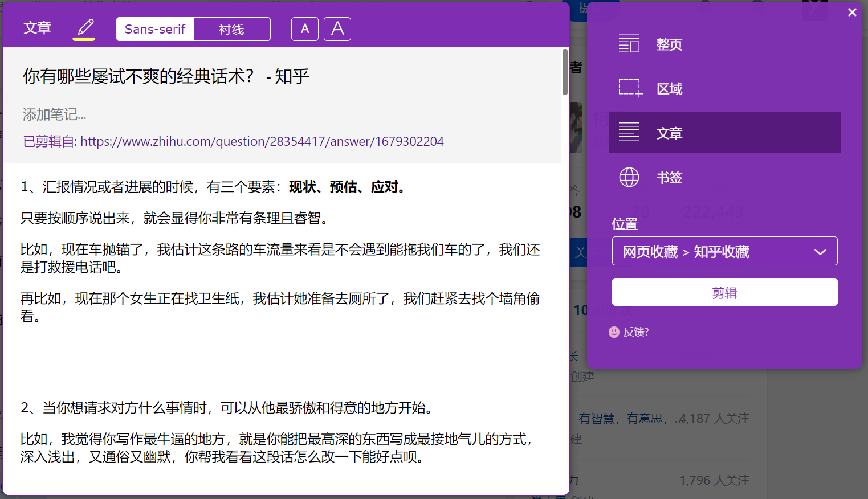868x499 pixels.
Task: Open the 网页收藏 > 知乎收藏 location dropdown
Action: pos(724,251)
